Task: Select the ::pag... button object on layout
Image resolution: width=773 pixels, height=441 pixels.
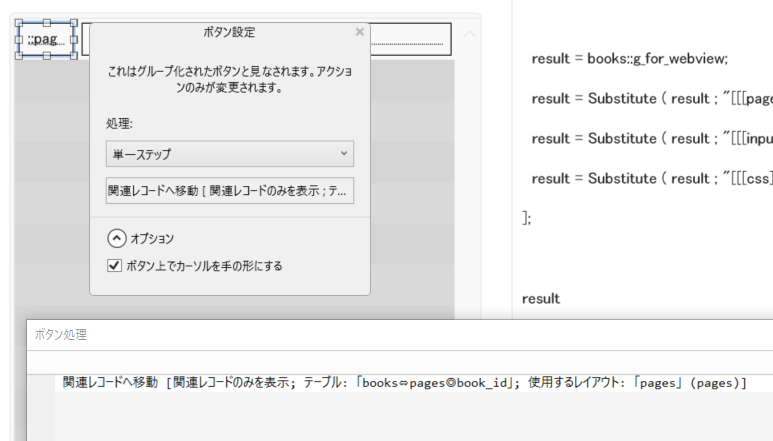Action: pyautogui.click(x=46, y=39)
